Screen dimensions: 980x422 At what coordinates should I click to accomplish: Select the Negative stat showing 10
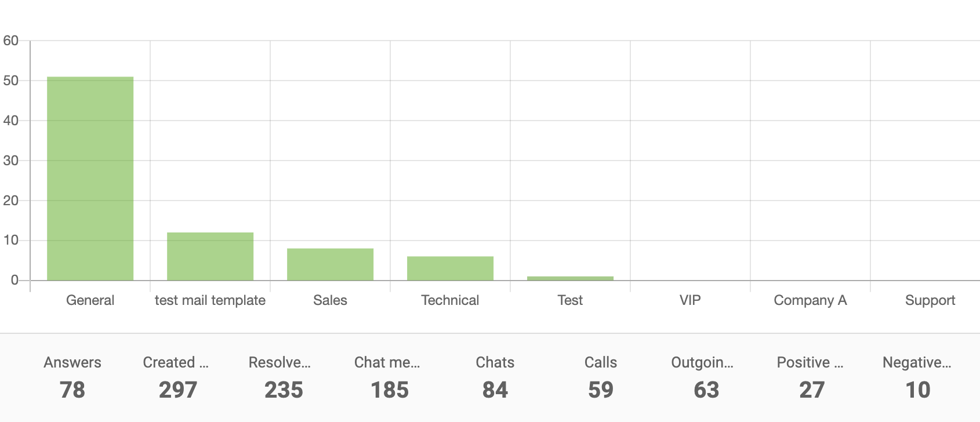click(x=917, y=377)
